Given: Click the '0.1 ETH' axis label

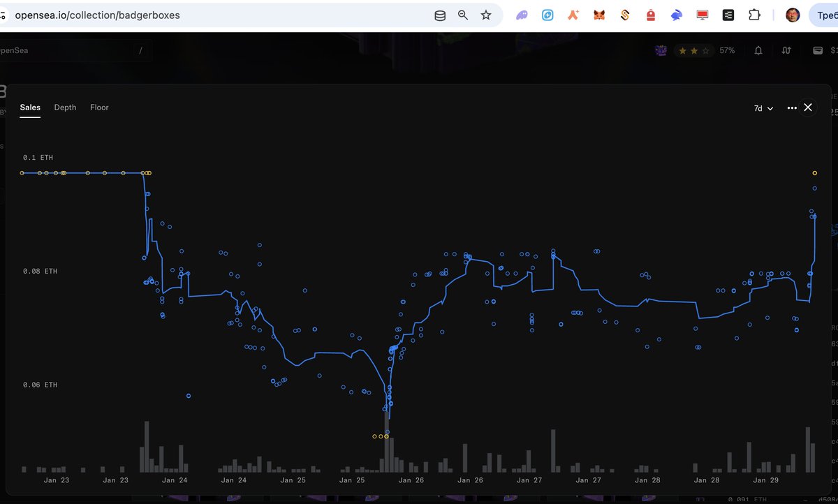Looking at the screenshot, I should click(38, 158).
